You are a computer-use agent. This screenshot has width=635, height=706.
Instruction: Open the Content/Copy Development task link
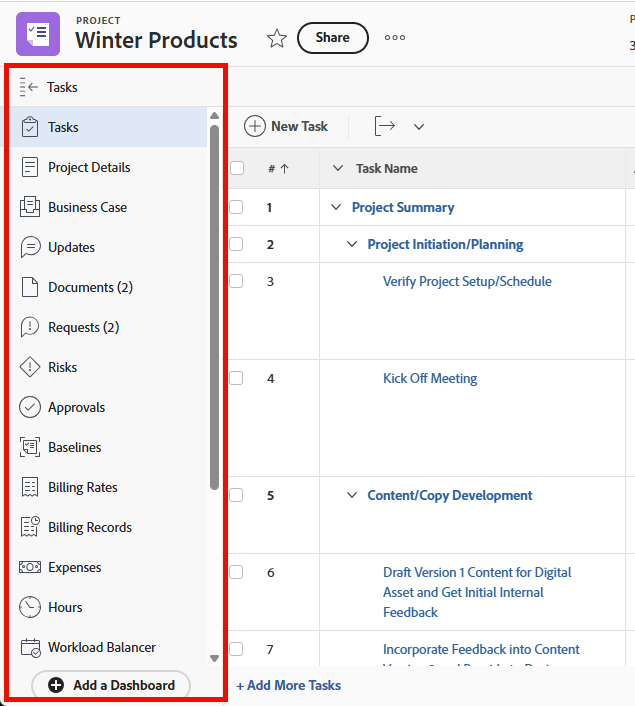pyautogui.click(x=450, y=495)
